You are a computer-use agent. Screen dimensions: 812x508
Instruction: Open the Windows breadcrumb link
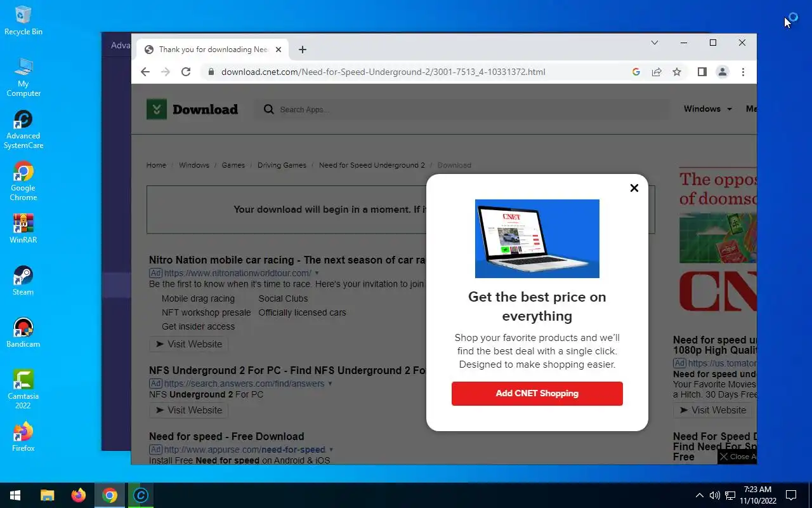194,165
